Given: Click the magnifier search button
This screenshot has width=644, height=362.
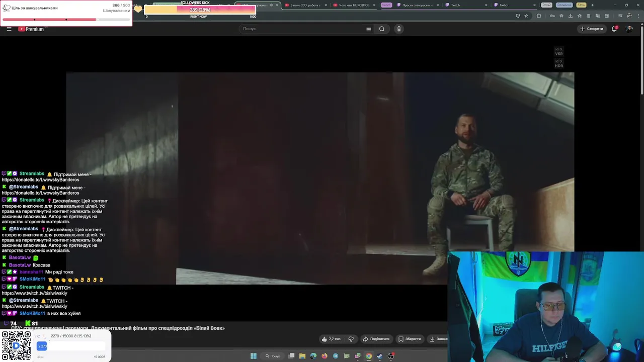Looking at the screenshot, I should point(382,29).
